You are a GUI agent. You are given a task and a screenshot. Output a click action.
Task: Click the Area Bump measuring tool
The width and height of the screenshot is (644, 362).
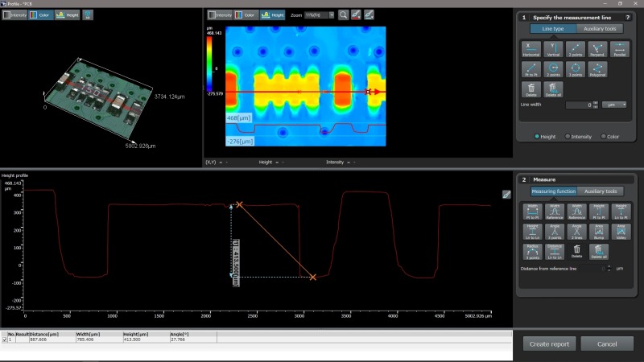pyautogui.click(x=599, y=232)
